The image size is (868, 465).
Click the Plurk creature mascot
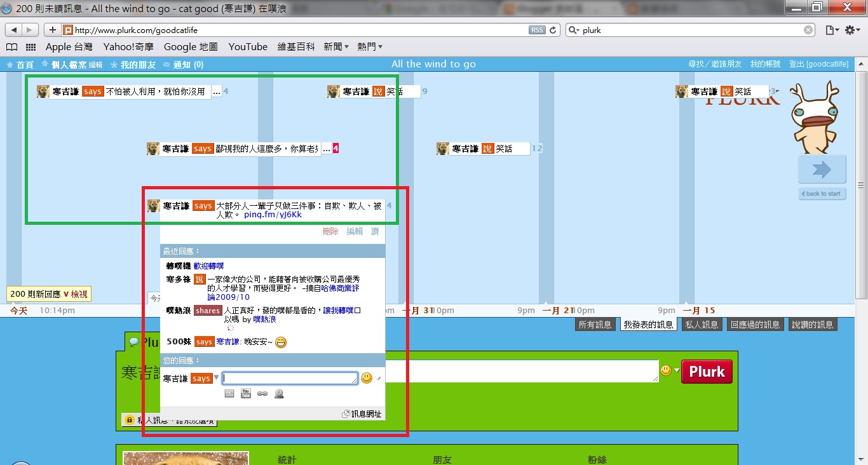click(815, 118)
